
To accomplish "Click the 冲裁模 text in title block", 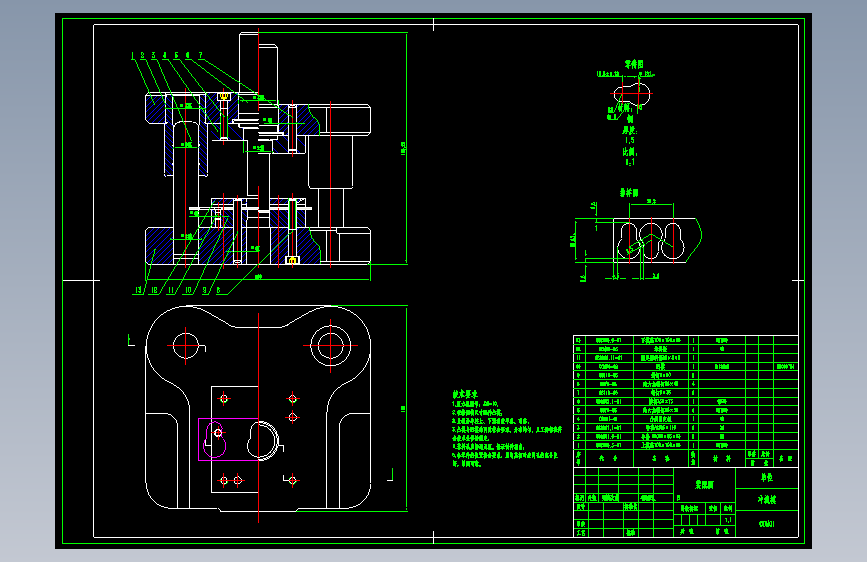I will point(766,499).
